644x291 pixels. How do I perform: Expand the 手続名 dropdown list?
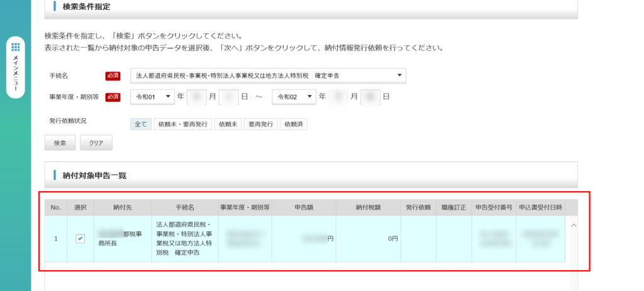pos(268,76)
